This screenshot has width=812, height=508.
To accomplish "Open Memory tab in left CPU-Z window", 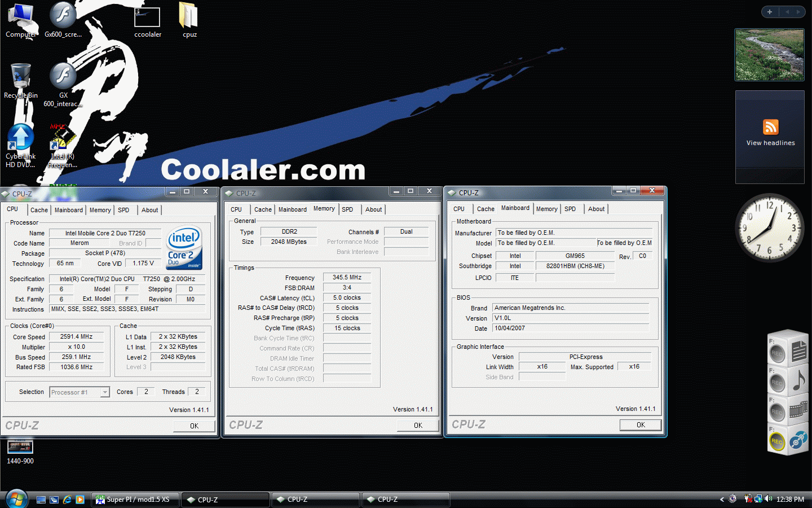I will tap(100, 210).
